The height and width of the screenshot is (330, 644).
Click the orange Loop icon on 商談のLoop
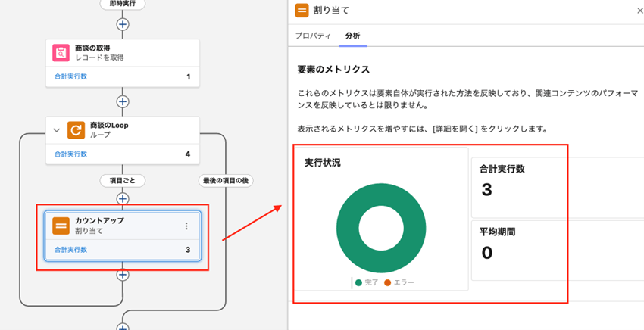point(76,129)
